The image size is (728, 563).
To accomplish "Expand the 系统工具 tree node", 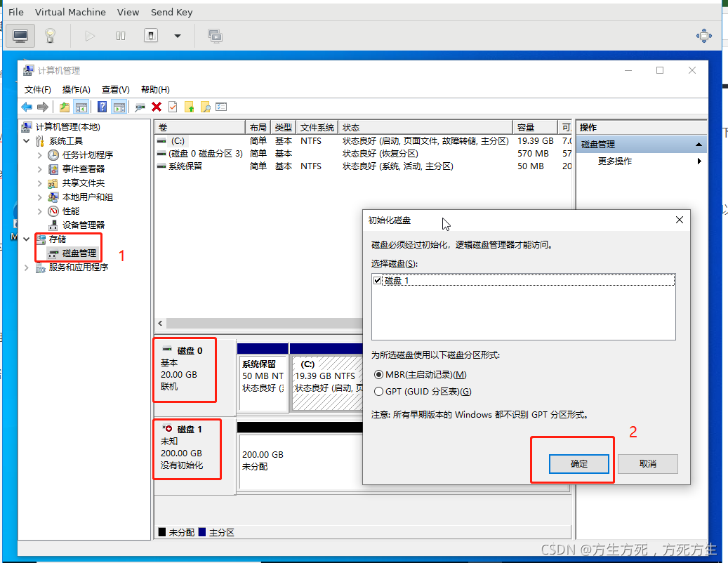I will (27, 140).
